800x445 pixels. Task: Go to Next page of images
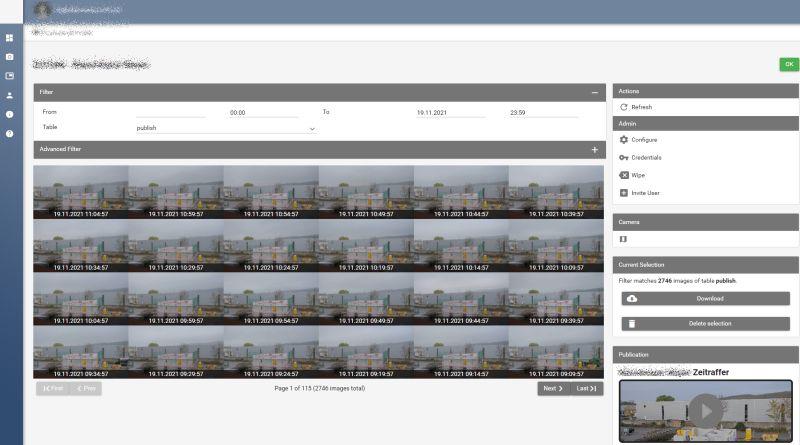pyautogui.click(x=552, y=388)
